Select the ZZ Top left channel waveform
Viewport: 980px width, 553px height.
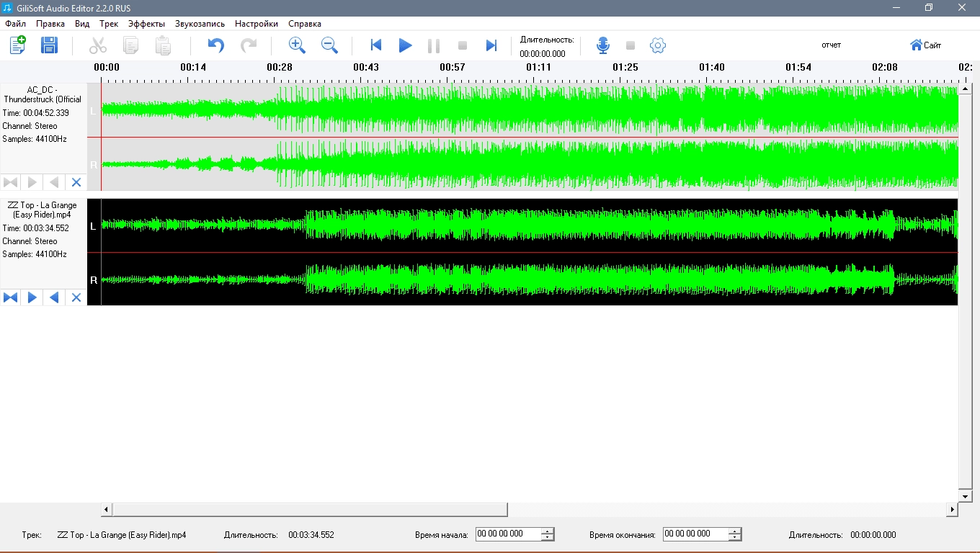(530, 225)
